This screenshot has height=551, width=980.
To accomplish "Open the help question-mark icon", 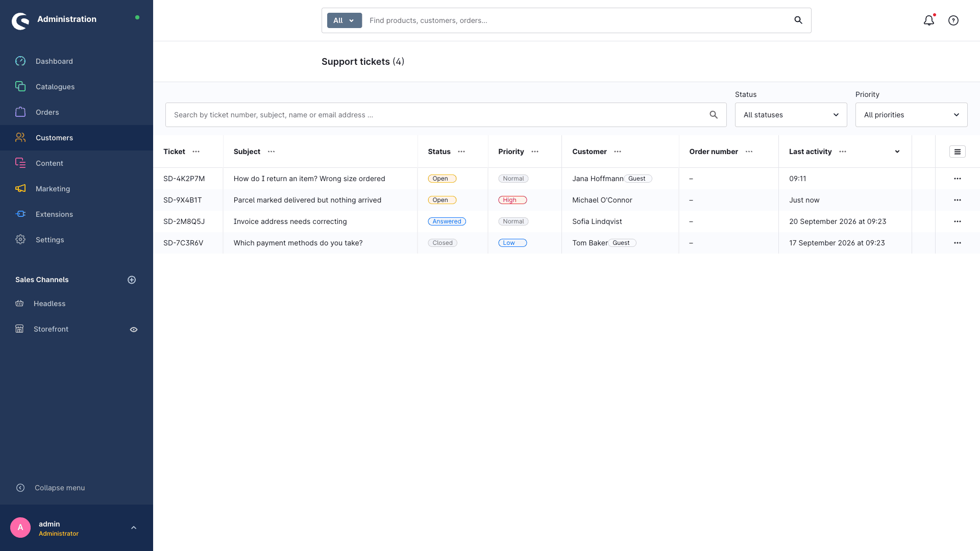I will pos(953,20).
